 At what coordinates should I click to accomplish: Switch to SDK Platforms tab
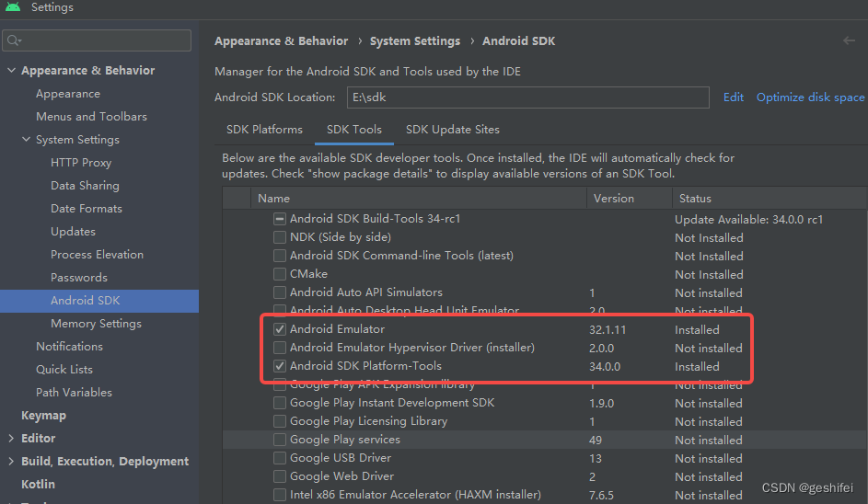pos(264,130)
